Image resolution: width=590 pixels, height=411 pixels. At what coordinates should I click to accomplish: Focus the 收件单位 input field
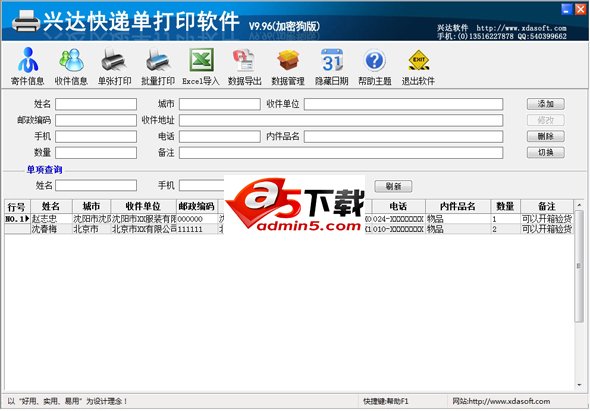pyautogui.click(x=403, y=104)
